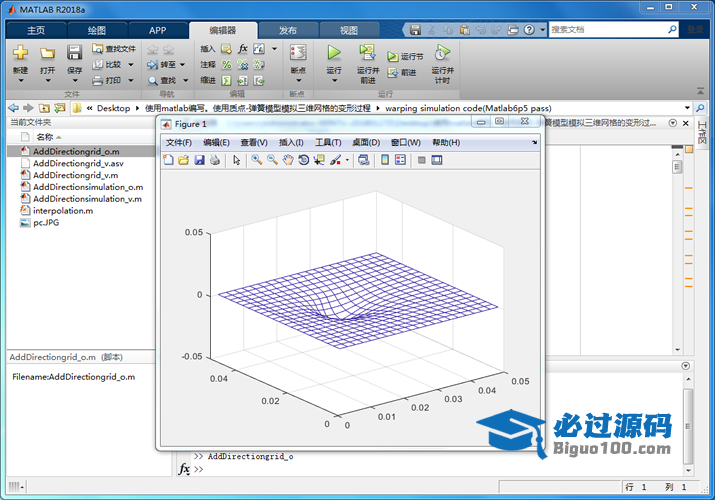The height and width of the screenshot is (500, 715).
Task: Click the 比较 (Compare) button
Action: [x=107, y=64]
